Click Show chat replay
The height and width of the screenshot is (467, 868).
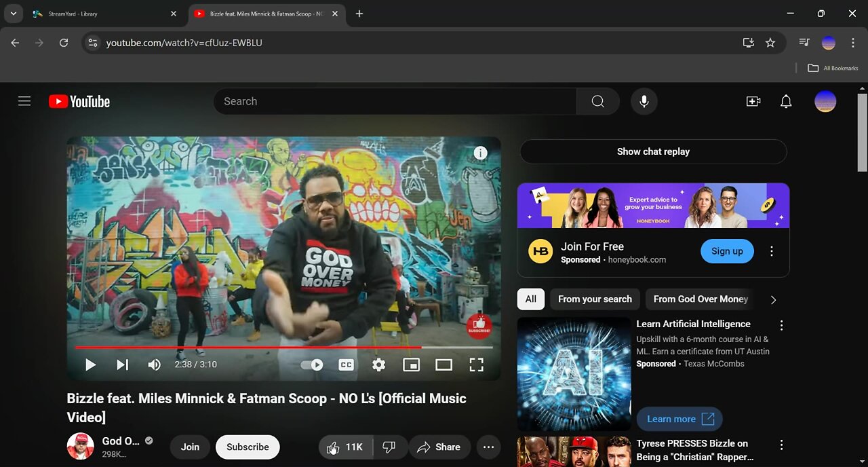point(653,151)
